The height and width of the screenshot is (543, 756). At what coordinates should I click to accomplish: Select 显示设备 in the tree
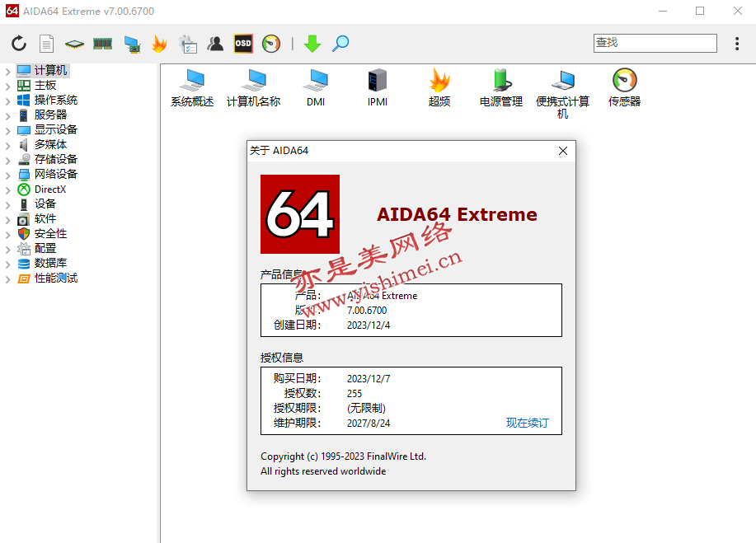click(56, 129)
